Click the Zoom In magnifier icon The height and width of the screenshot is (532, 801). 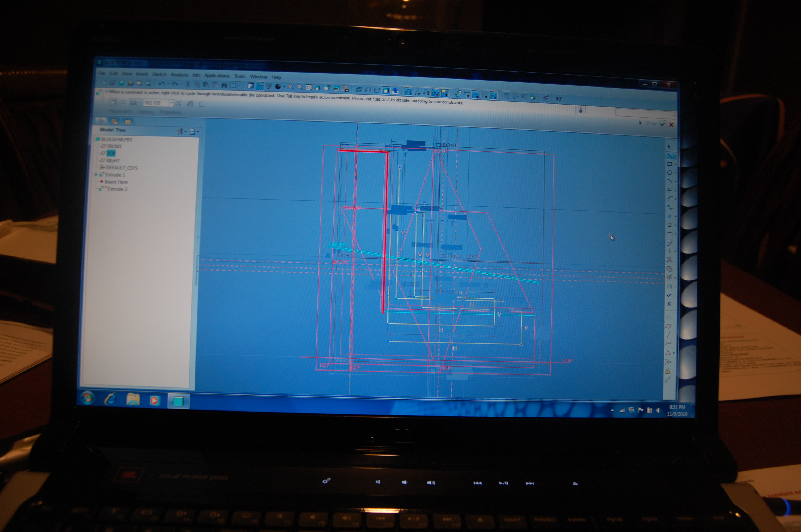pos(291,87)
